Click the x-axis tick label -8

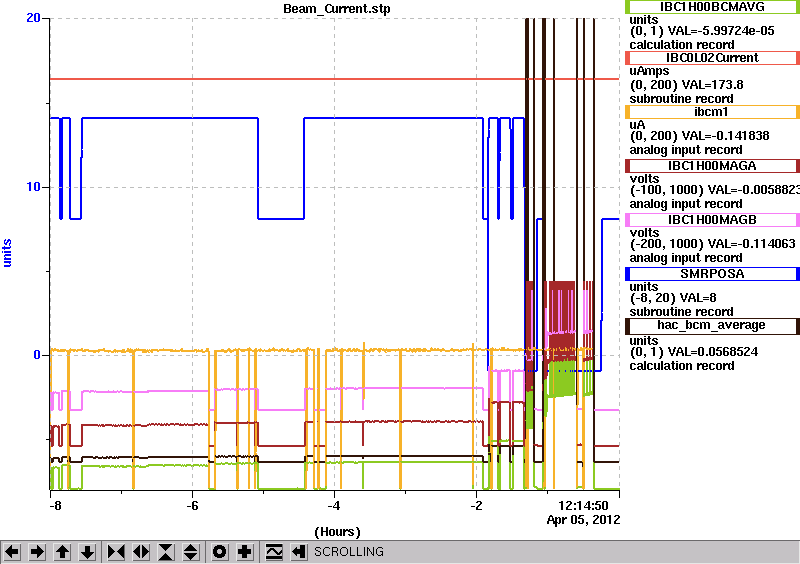point(55,506)
